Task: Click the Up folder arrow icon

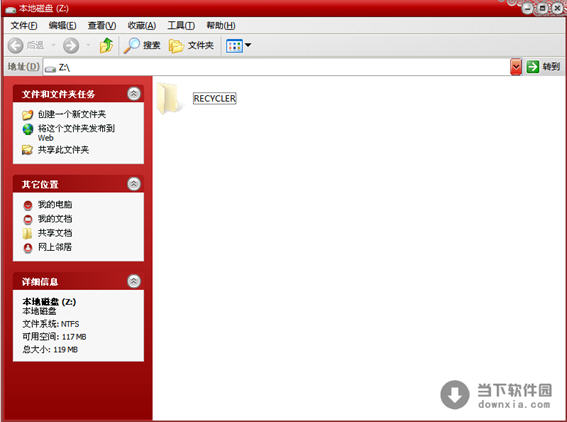Action: (106, 45)
